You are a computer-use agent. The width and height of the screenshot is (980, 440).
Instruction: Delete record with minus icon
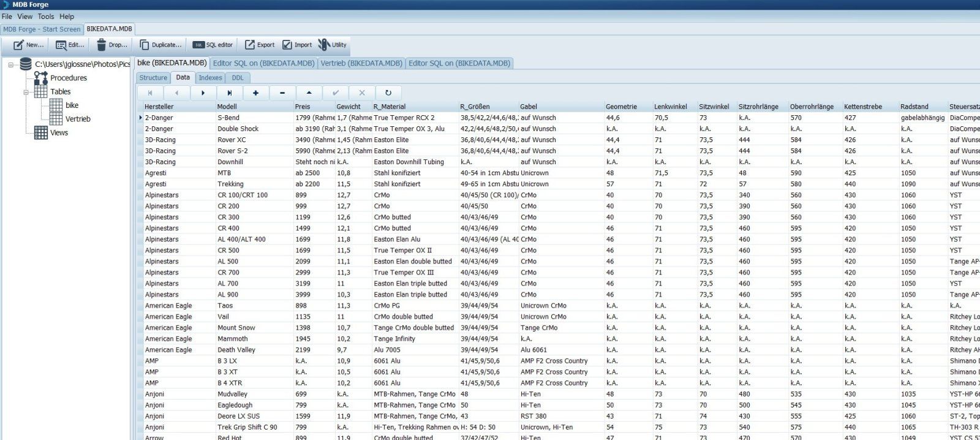[x=282, y=93]
